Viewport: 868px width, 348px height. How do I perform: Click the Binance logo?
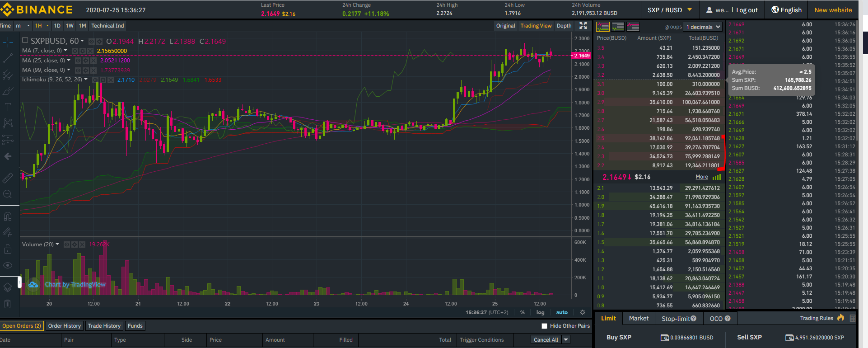point(36,9)
